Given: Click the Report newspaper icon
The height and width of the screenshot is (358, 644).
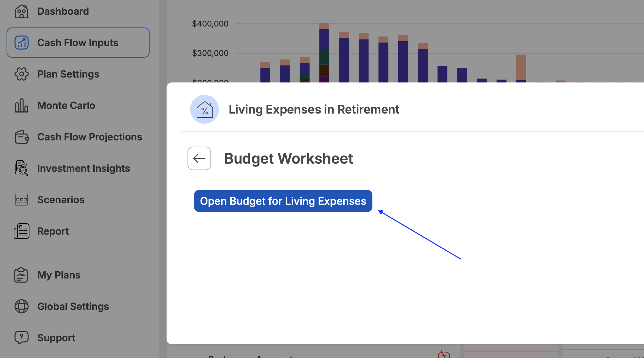Looking at the screenshot, I should coord(22,231).
